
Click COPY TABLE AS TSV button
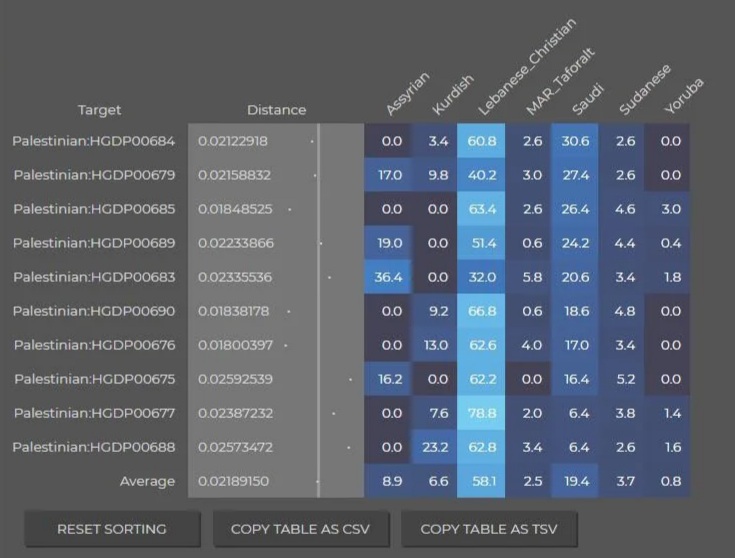click(489, 529)
